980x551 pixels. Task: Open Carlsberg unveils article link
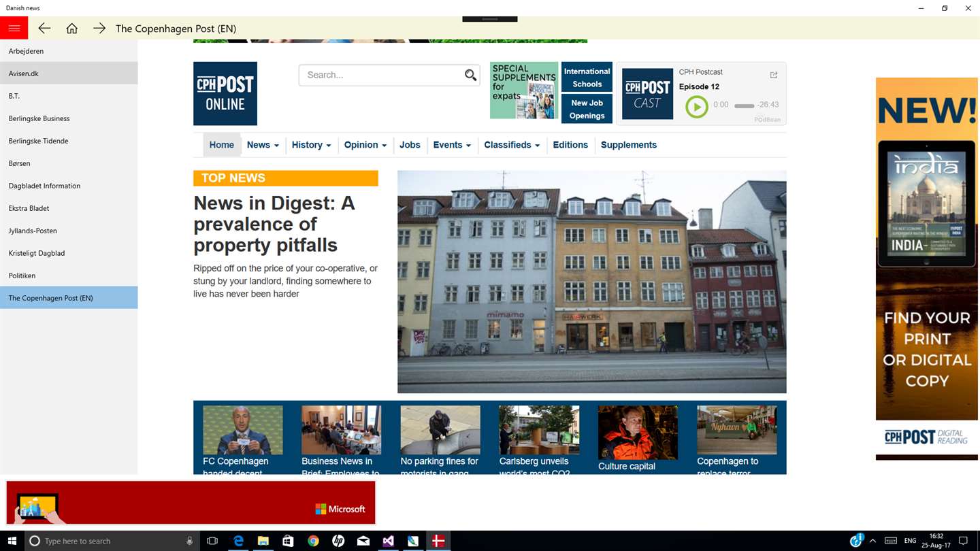tap(534, 467)
